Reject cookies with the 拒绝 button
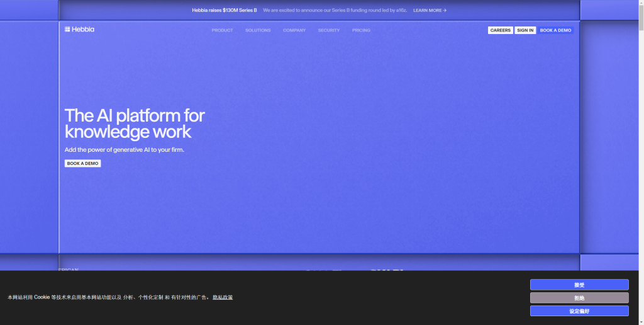 [x=579, y=298]
